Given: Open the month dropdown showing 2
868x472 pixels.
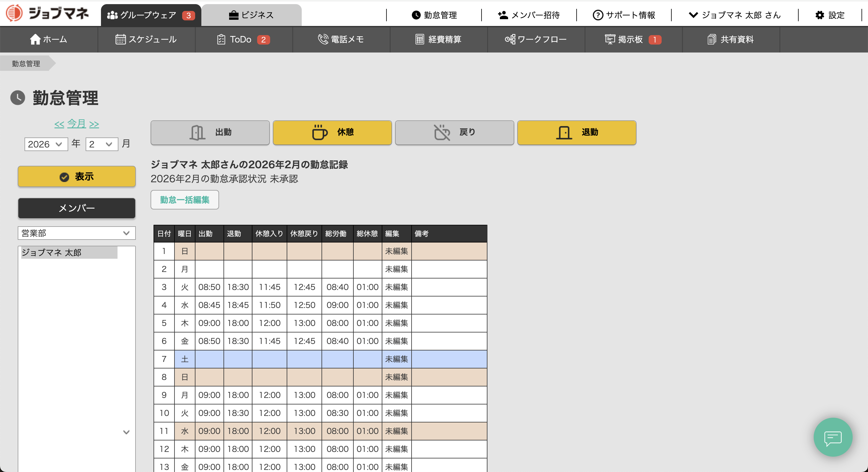Looking at the screenshot, I should pos(102,144).
